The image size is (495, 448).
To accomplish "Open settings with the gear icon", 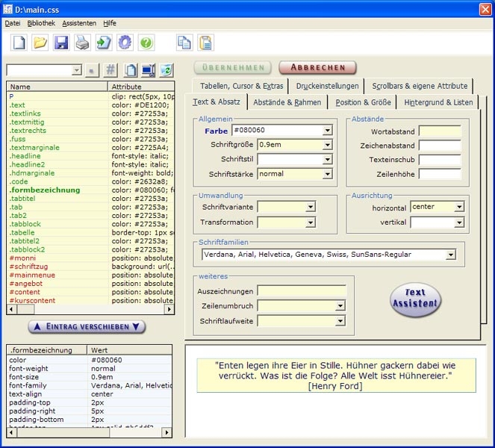I will tap(125, 43).
